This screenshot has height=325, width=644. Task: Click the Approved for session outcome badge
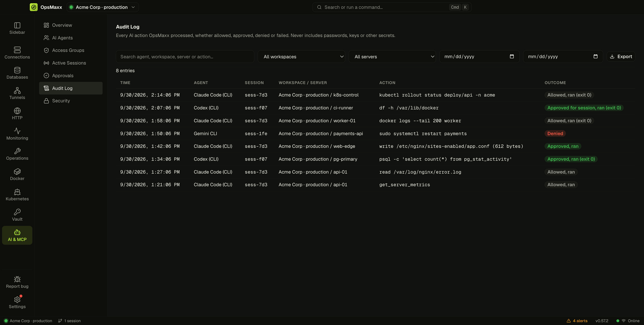(x=584, y=108)
